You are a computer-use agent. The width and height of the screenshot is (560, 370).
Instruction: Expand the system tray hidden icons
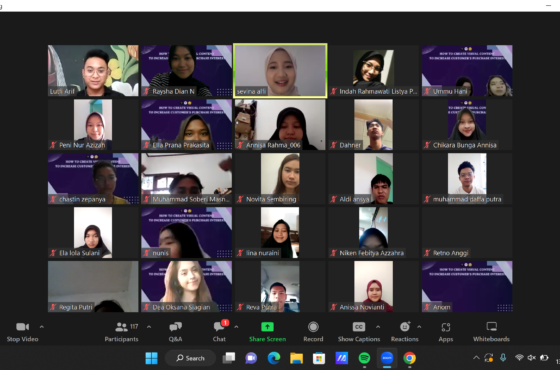click(476, 358)
